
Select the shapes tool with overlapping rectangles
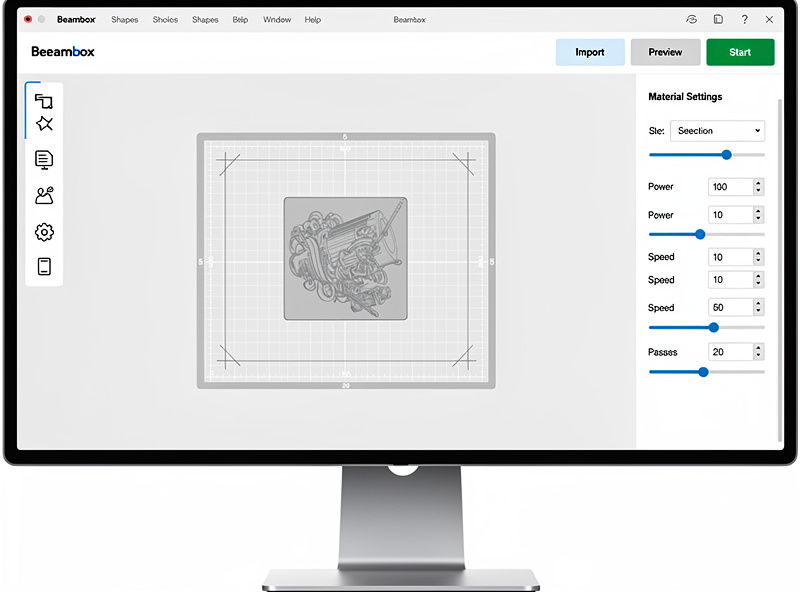coord(44,101)
